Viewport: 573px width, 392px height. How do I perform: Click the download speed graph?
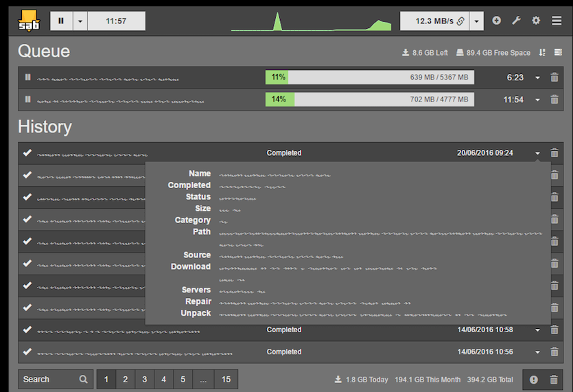[311, 21]
